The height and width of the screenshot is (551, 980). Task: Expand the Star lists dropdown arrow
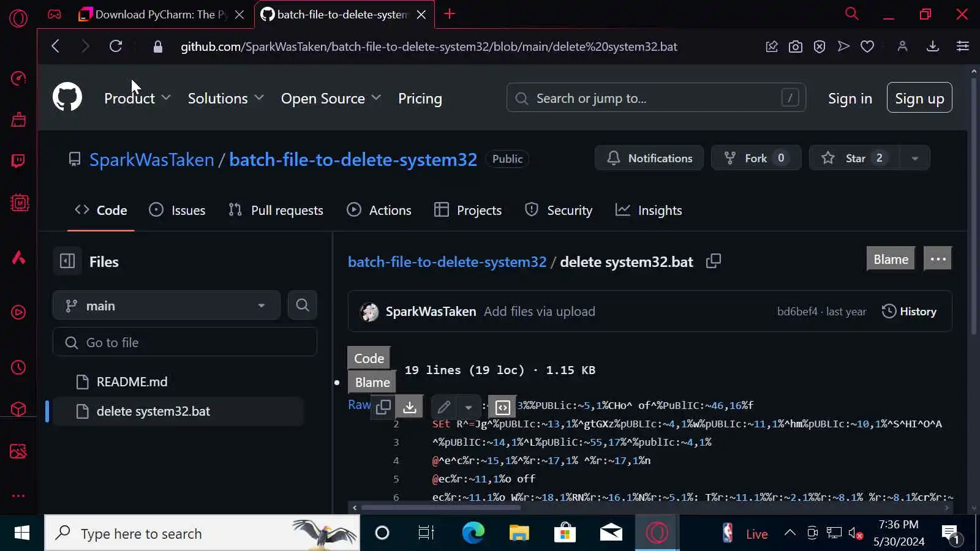tap(914, 158)
